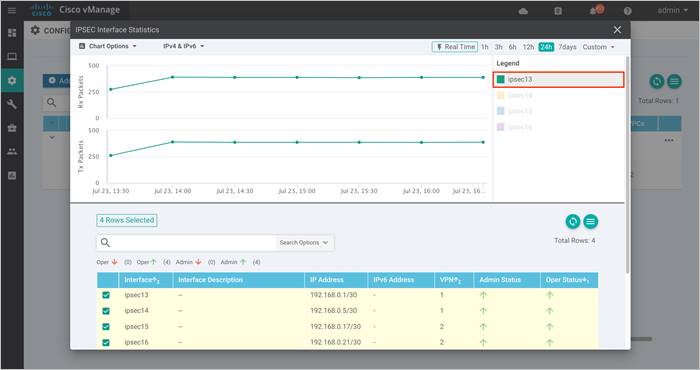Screen dimensions: 700x370
Task: Click the search magnifier in the dialog search box
Action: [x=105, y=242]
